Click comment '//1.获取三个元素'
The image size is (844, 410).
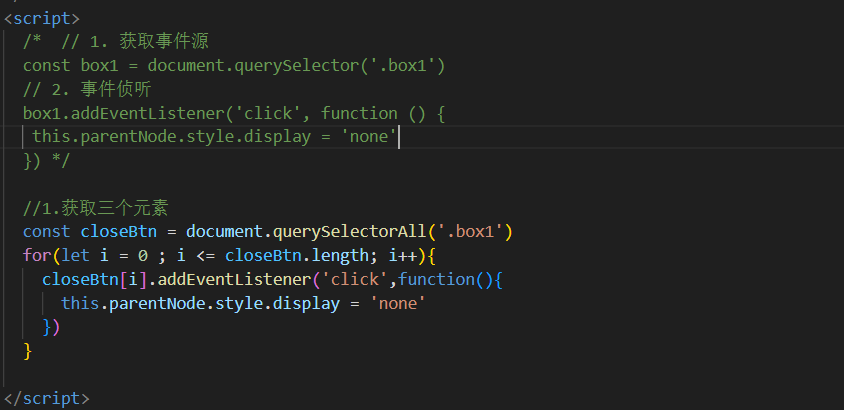96,208
